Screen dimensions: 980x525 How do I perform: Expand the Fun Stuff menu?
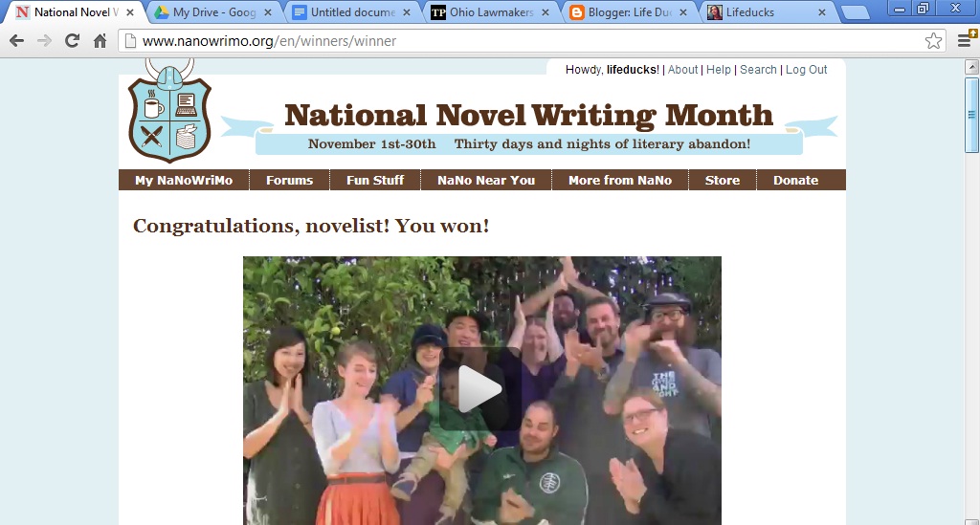(x=375, y=181)
